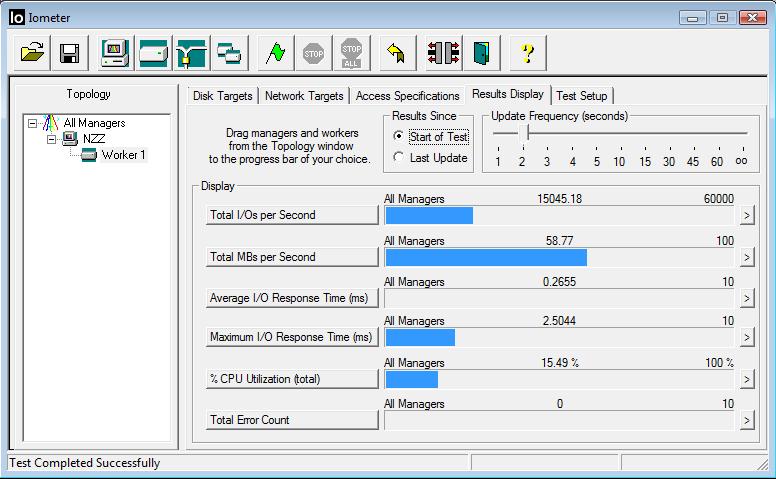Select Start of Test radio button
Image resolution: width=776 pixels, height=479 pixels.
(x=398, y=136)
